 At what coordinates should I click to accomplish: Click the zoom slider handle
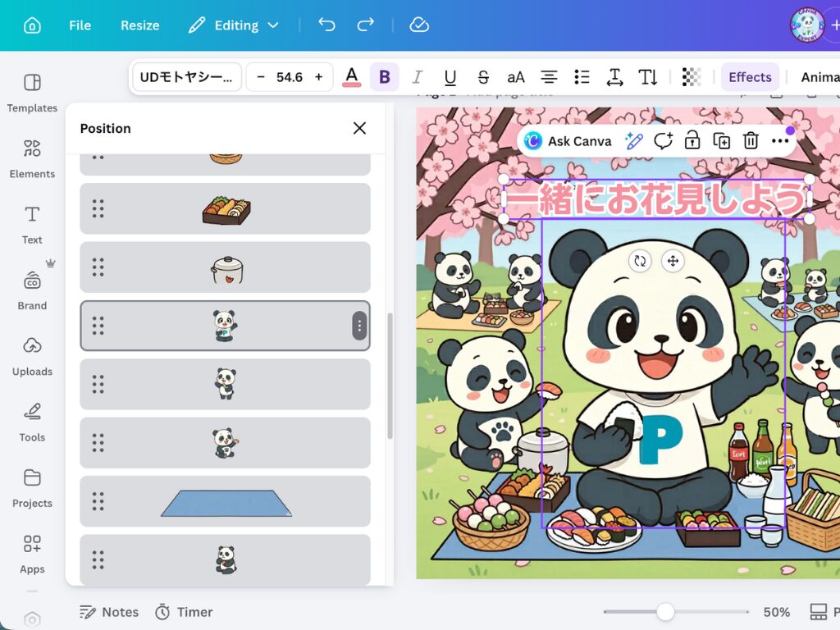point(665,612)
